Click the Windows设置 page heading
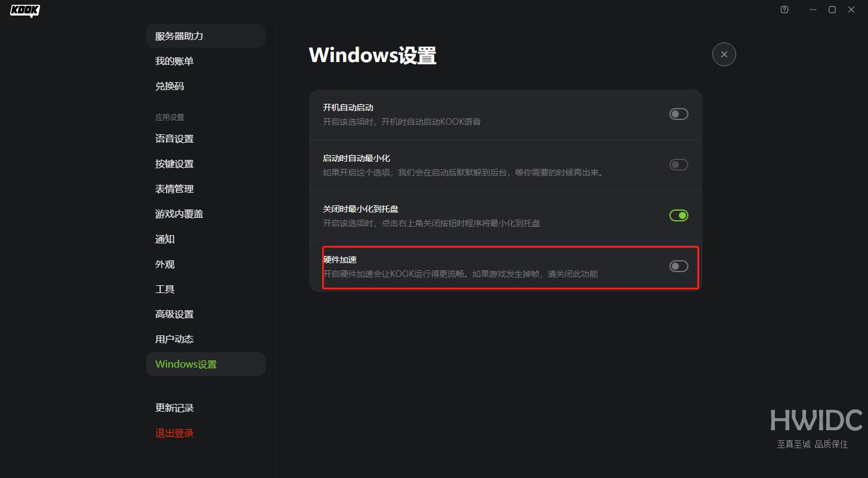 (x=373, y=55)
